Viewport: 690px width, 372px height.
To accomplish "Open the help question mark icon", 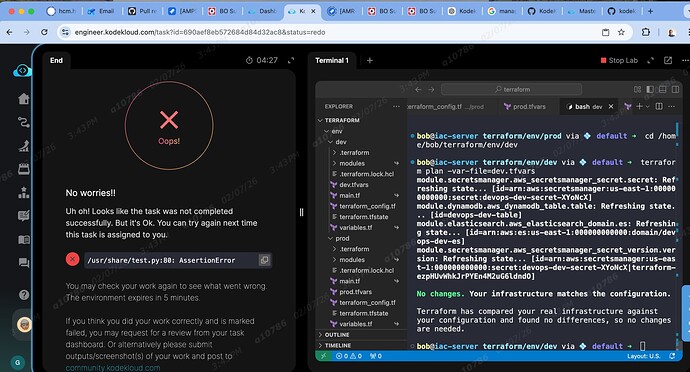I will (x=24, y=295).
